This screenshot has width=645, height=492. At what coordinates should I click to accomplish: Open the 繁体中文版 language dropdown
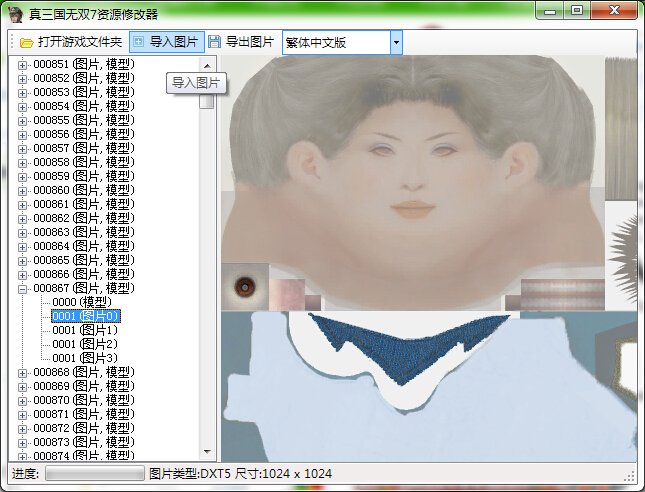396,42
